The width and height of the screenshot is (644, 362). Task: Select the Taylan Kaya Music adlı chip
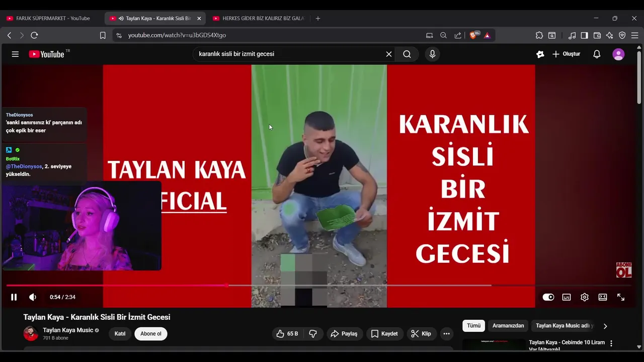[563, 326]
